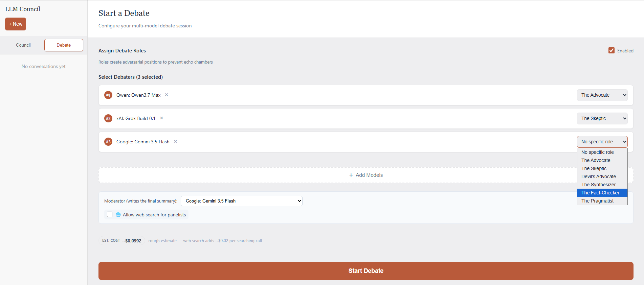Click the Assign Debate Roles heading

coord(122,51)
